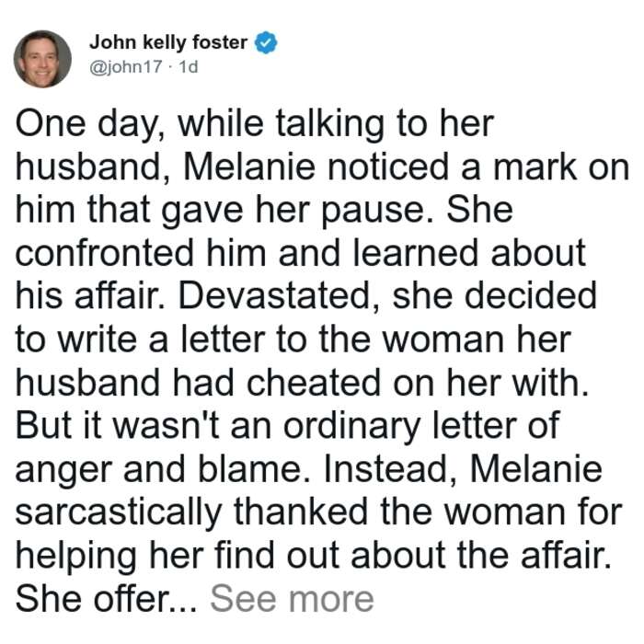The image size is (644, 644).
Task: Click the word 'cheated' in the post
Action: 314,383
